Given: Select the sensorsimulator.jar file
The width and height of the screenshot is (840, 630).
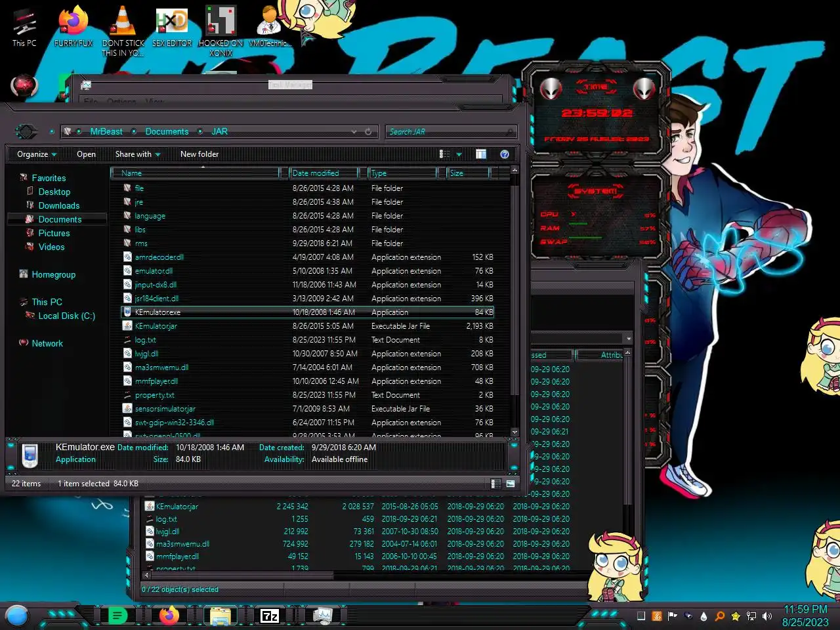Looking at the screenshot, I should point(165,409).
